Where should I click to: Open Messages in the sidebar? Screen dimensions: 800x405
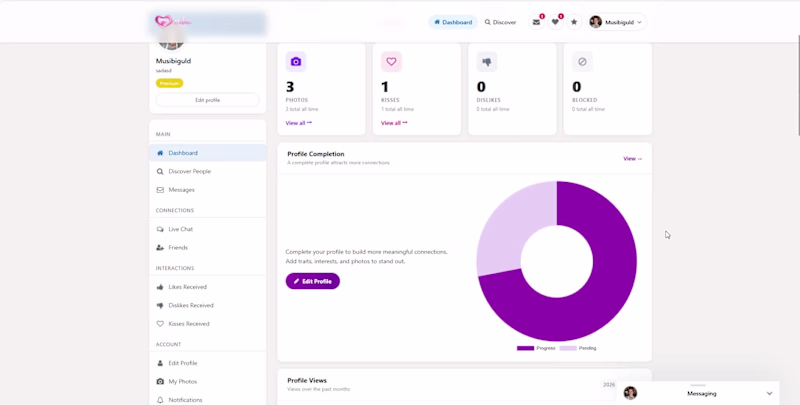pos(208,190)
